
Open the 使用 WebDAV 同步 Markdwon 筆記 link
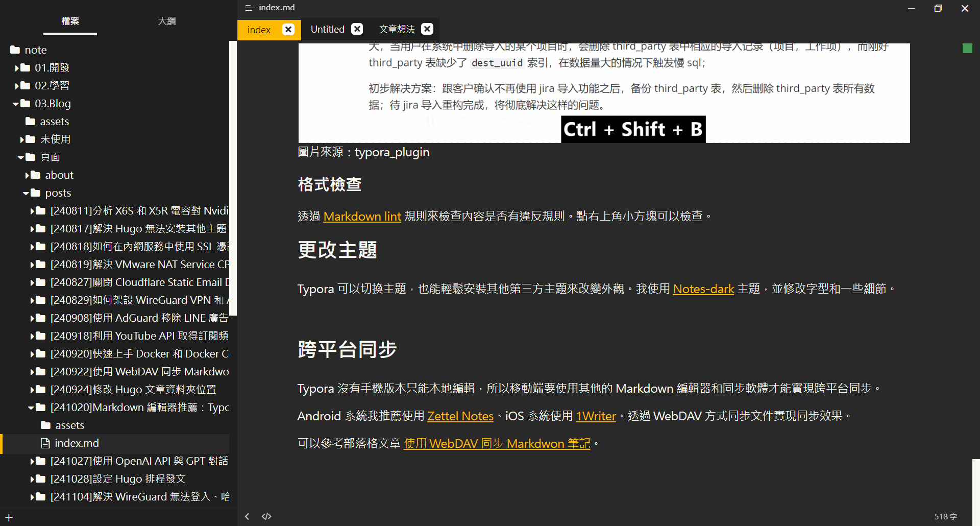(x=497, y=443)
